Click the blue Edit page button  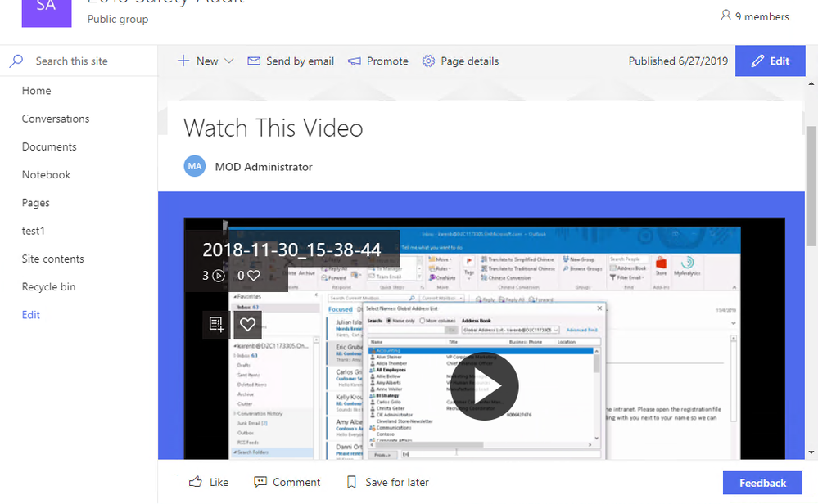(x=770, y=61)
